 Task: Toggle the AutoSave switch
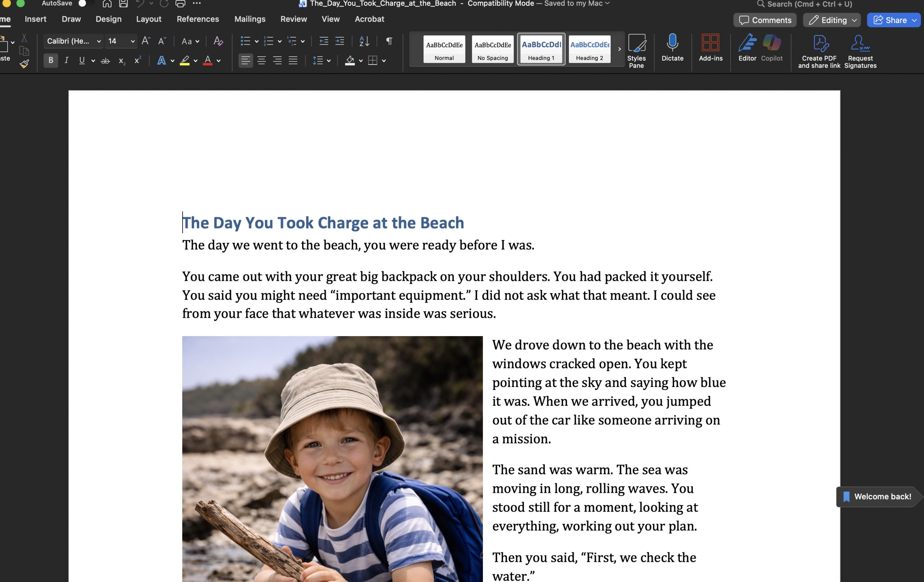pos(85,4)
